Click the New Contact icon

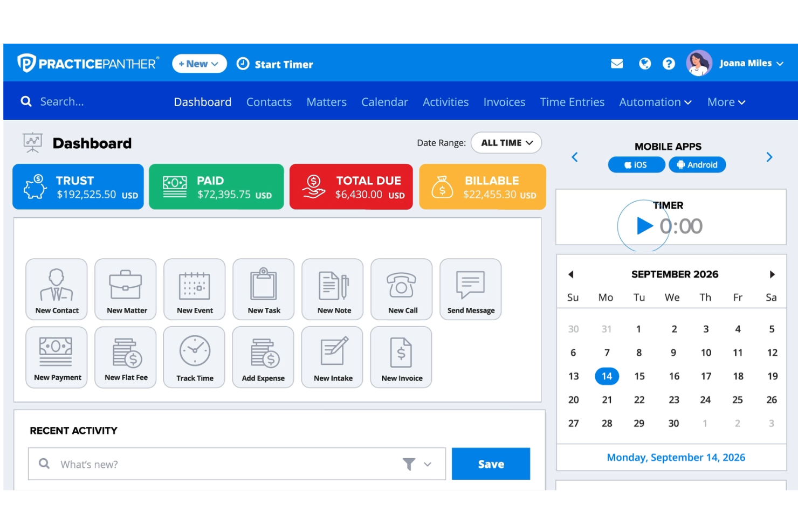56,286
